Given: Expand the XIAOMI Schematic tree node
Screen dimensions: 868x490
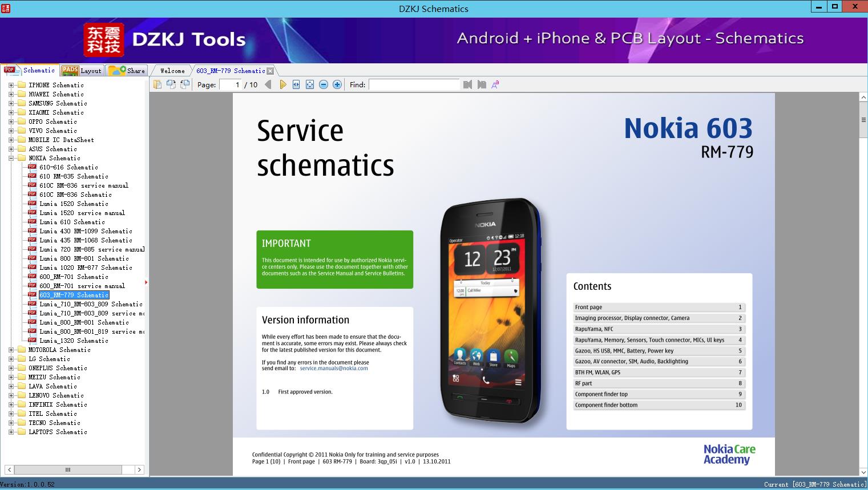Looking at the screenshot, I should tap(11, 112).
